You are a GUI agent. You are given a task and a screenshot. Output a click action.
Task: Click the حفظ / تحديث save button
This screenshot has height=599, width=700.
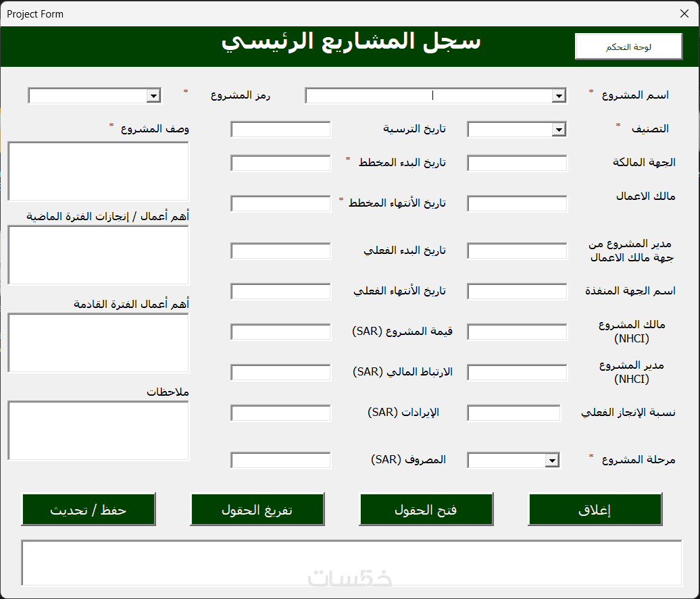[89, 509]
